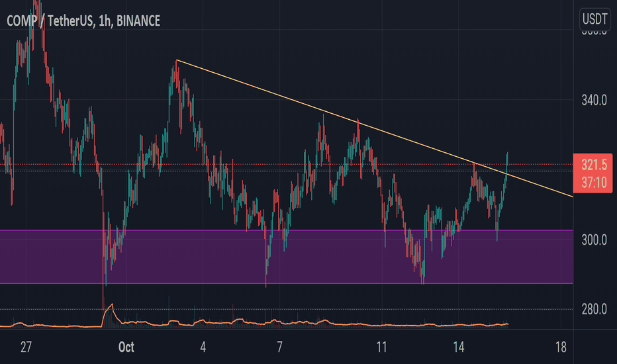Click the 4 date label on time axis
The image size is (617, 364).
point(203,347)
